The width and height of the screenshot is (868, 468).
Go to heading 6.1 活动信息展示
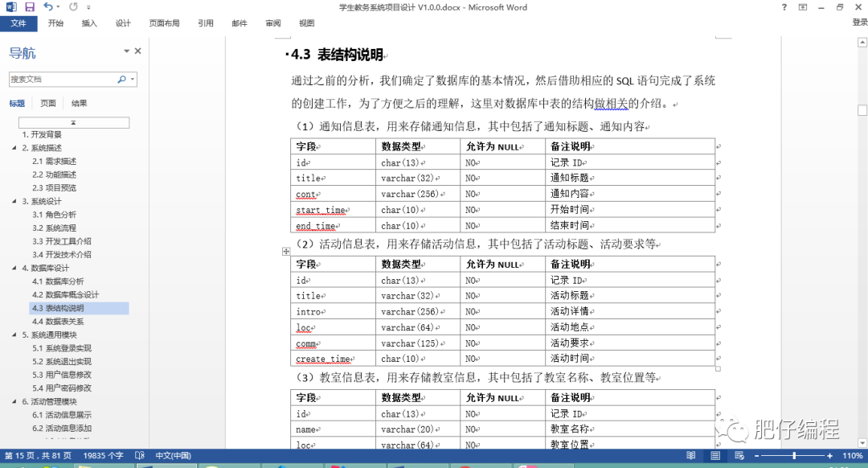61,415
